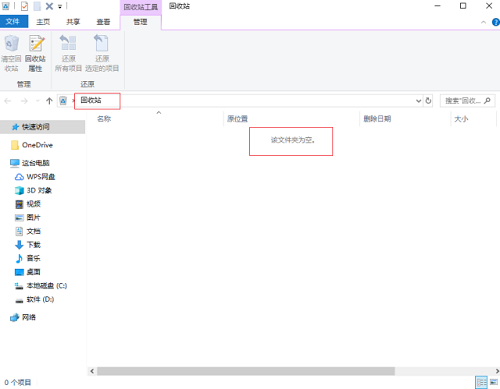The image size is (500, 389).
Task: Sort by Original Location (原位置) column
Action: [x=237, y=119]
